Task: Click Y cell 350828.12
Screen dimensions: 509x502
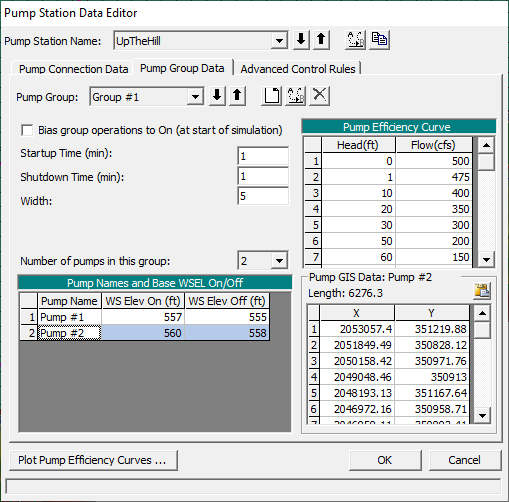Action: click(432, 345)
